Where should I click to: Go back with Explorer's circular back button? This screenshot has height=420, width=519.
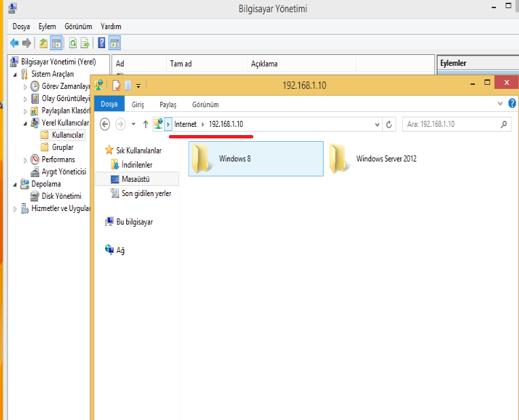coord(105,124)
